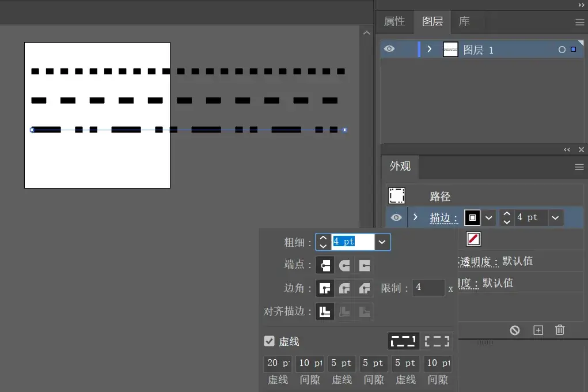Edit the third dash 5 pt field
The width and height of the screenshot is (588, 392).
[x=405, y=363]
